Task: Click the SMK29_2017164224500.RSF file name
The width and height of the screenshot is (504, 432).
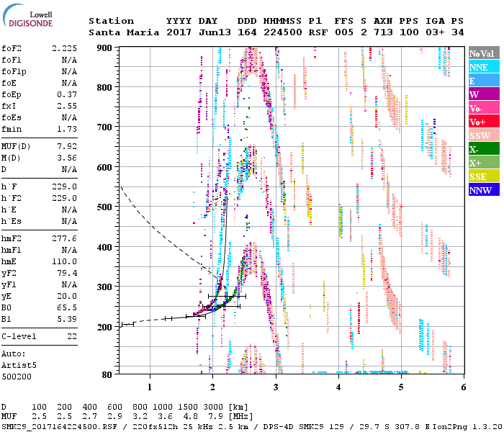Action: click(59, 426)
